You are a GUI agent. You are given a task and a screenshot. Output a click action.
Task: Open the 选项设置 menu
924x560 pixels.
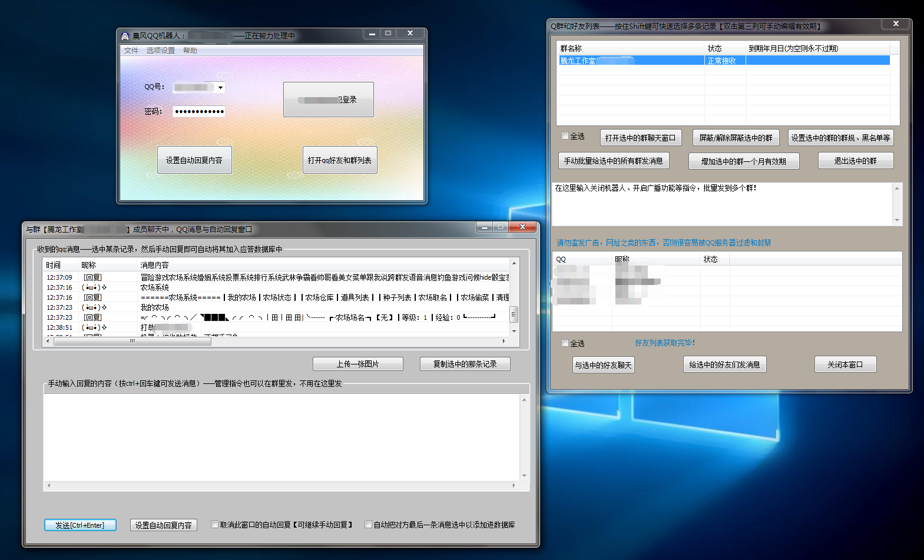(x=161, y=51)
